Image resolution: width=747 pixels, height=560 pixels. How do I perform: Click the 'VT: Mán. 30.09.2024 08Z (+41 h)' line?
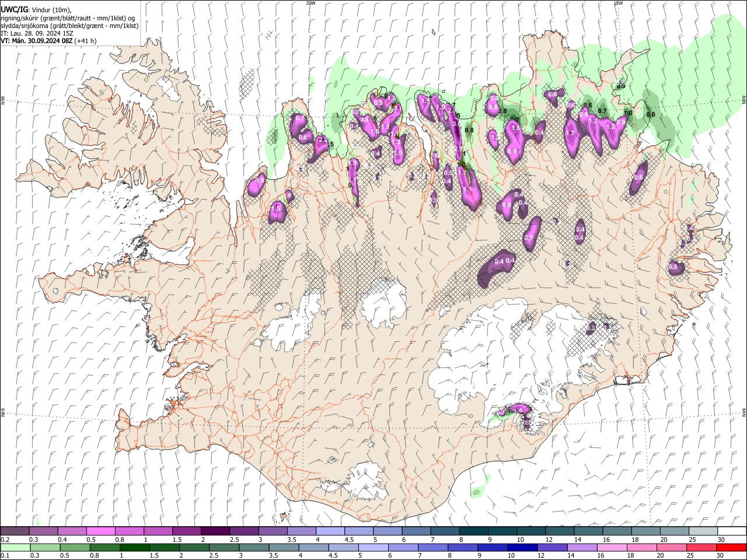(x=48, y=41)
